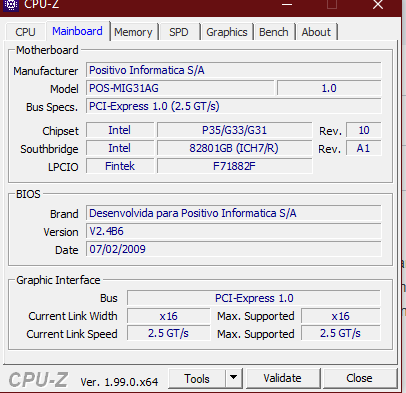Screen dimensions: 406x393
Task: Go to the SPD tab
Action: tap(179, 32)
